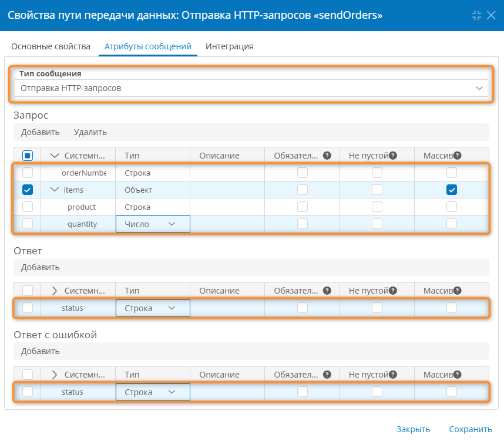Collapse the items node using its chevron
This screenshot has width=504, height=441.
coord(55,190)
